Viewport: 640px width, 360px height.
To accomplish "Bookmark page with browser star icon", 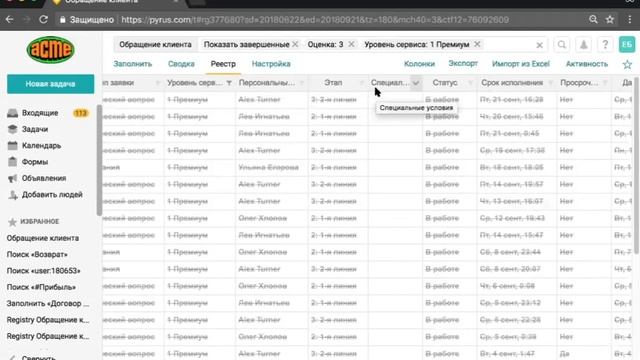I will pyautogui.click(x=610, y=20).
